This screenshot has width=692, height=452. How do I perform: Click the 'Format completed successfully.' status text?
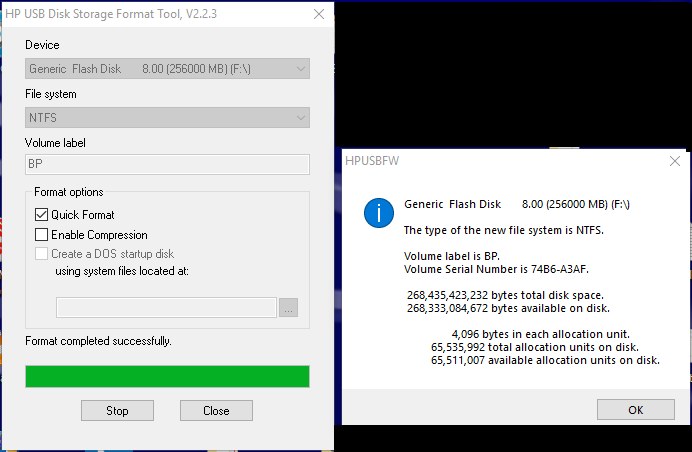point(98,341)
